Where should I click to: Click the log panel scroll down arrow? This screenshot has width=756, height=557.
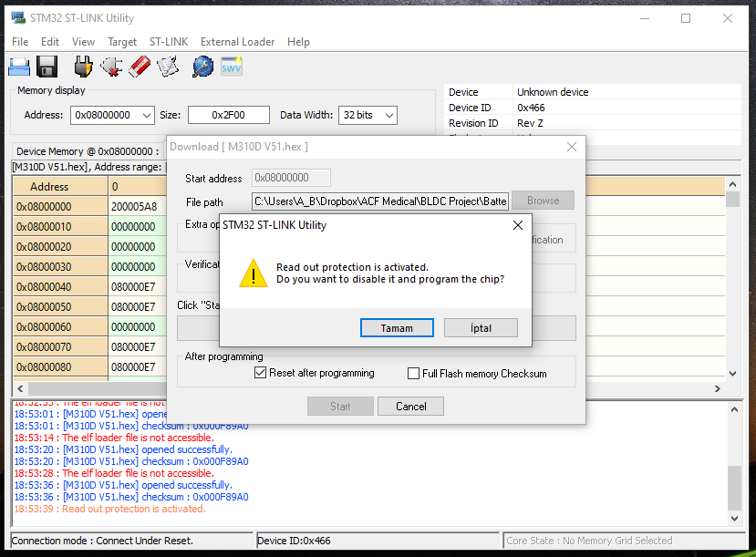tap(734, 519)
